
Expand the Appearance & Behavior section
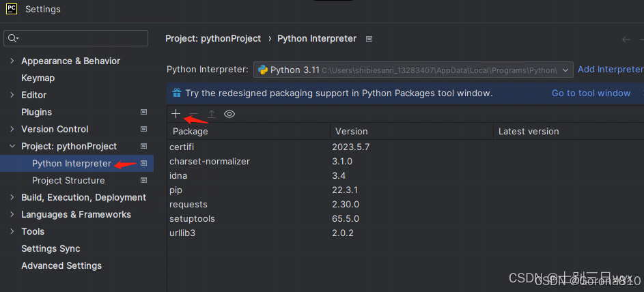(12, 61)
